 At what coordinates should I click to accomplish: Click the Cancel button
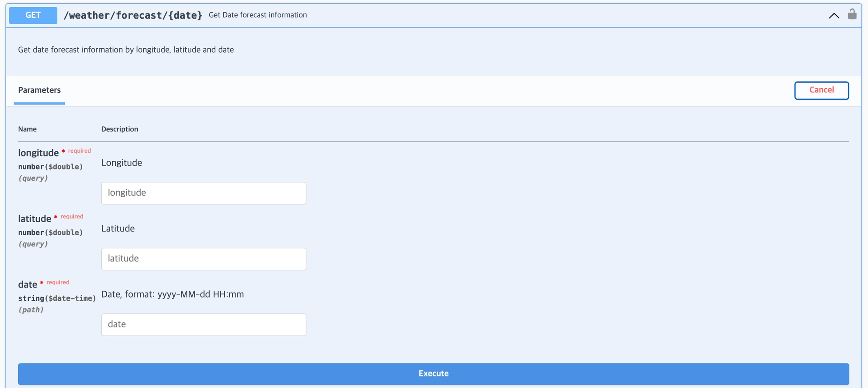(821, 90)
